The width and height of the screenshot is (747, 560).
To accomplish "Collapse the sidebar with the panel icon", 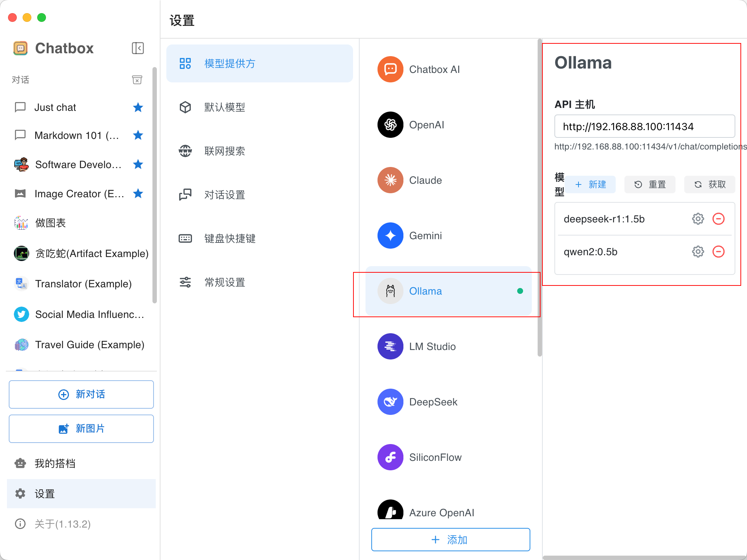I will [138, 48].
